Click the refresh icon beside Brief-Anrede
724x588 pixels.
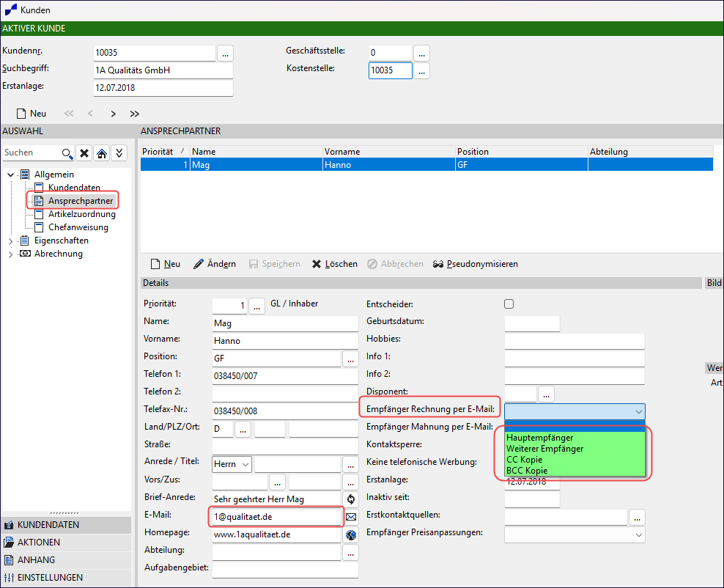click(x=351, y=499)
